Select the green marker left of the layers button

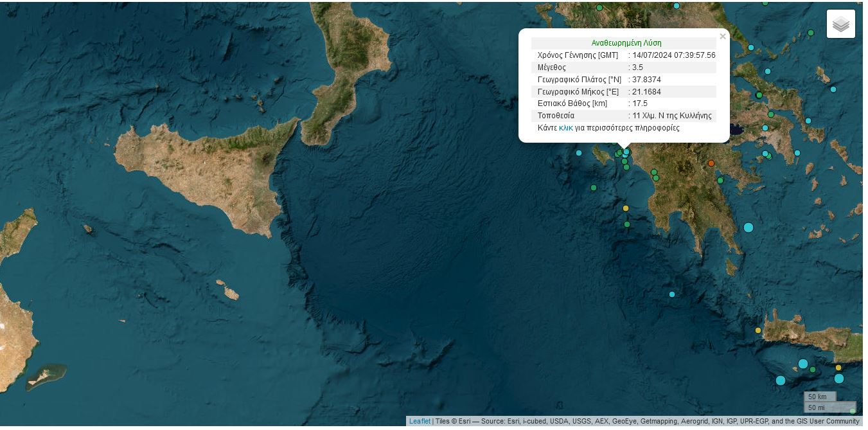(x=811, y=33)
